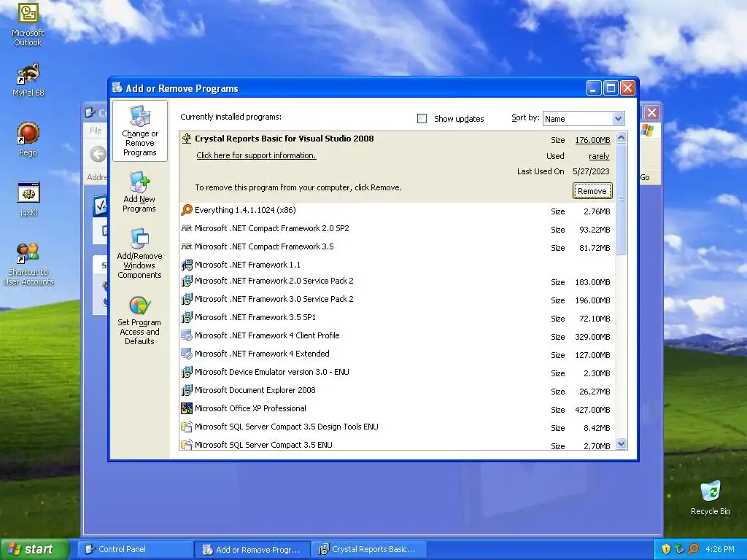
Task: Select Microsoft .NET Framework 1.1 entry text
Action: (248, 265)
